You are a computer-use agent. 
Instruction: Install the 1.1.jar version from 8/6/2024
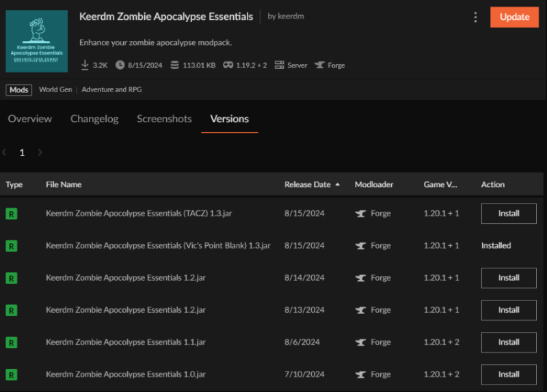508,342
